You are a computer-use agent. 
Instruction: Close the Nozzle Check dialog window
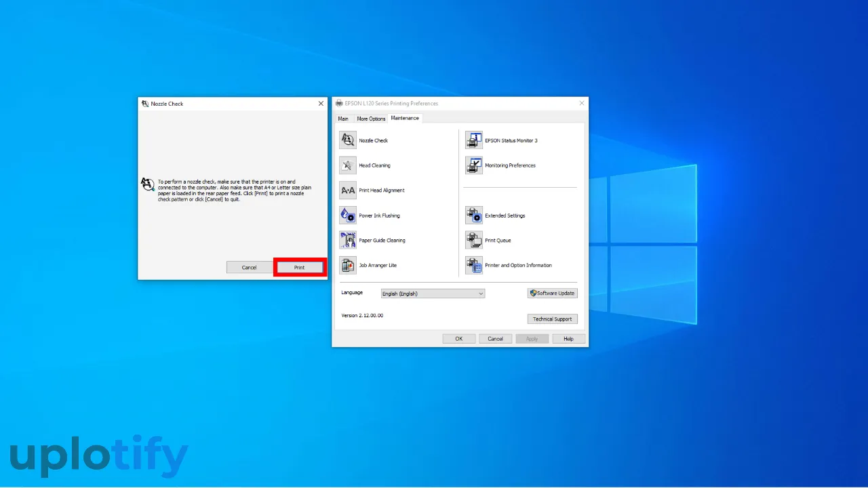pos(321,104)
